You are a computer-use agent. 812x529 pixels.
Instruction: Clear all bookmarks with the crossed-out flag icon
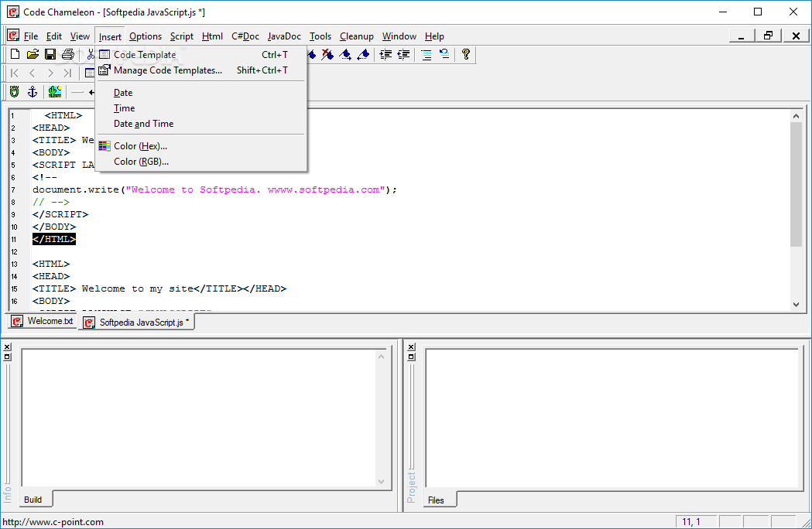pyautogui.click(x=327, y=54)
